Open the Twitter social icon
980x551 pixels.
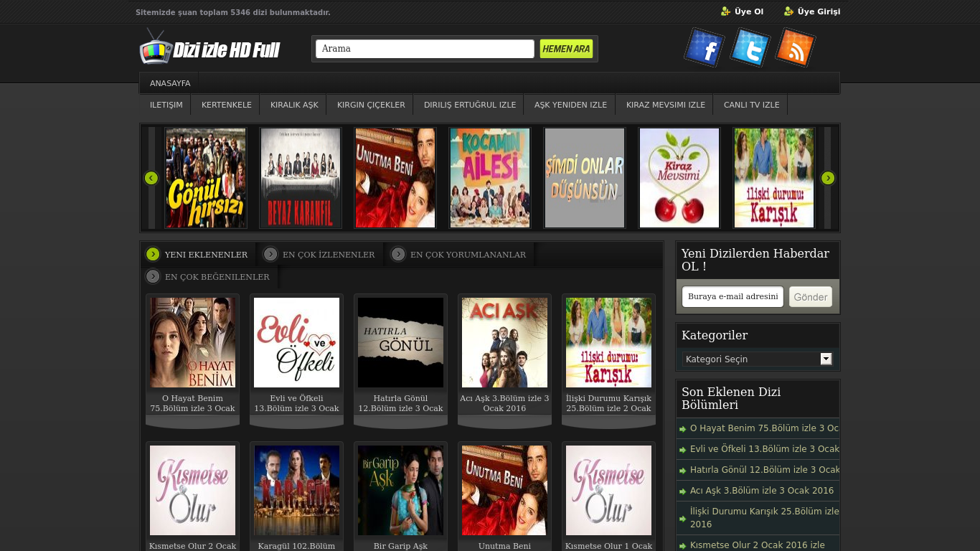point(750,47)
